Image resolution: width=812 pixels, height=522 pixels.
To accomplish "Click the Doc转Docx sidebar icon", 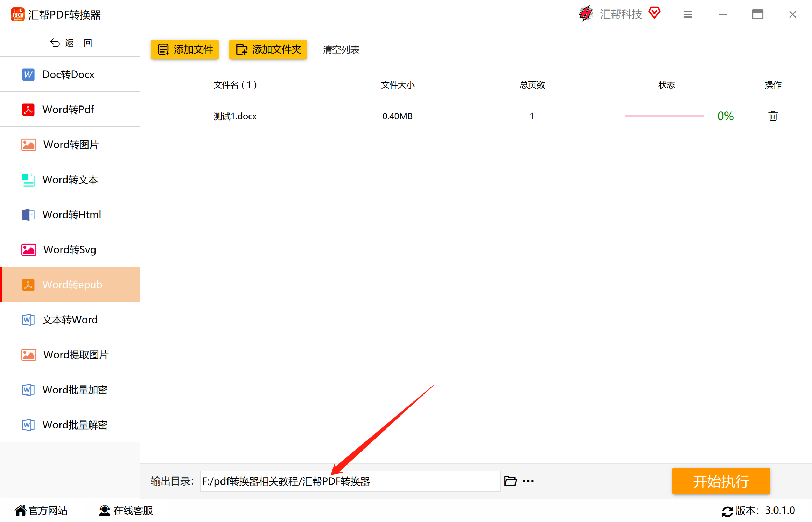I will [28, 75].
